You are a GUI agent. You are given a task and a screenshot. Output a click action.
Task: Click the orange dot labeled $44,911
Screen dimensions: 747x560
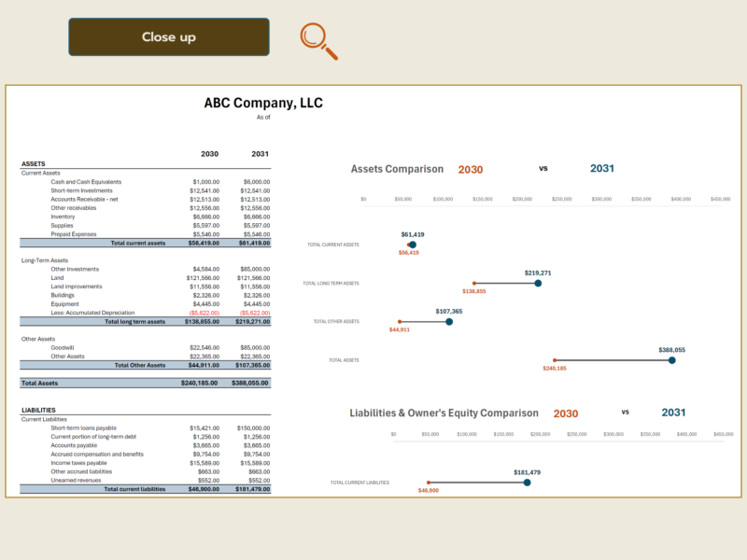coord(400,322)
